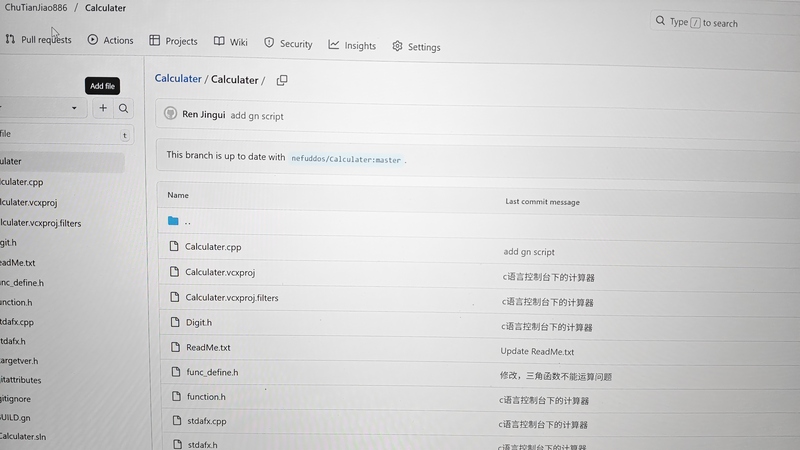The width and height of the screenshot is (800, 450).
Task: Open Digit.h in file table
Action: (x=198, y=322)
